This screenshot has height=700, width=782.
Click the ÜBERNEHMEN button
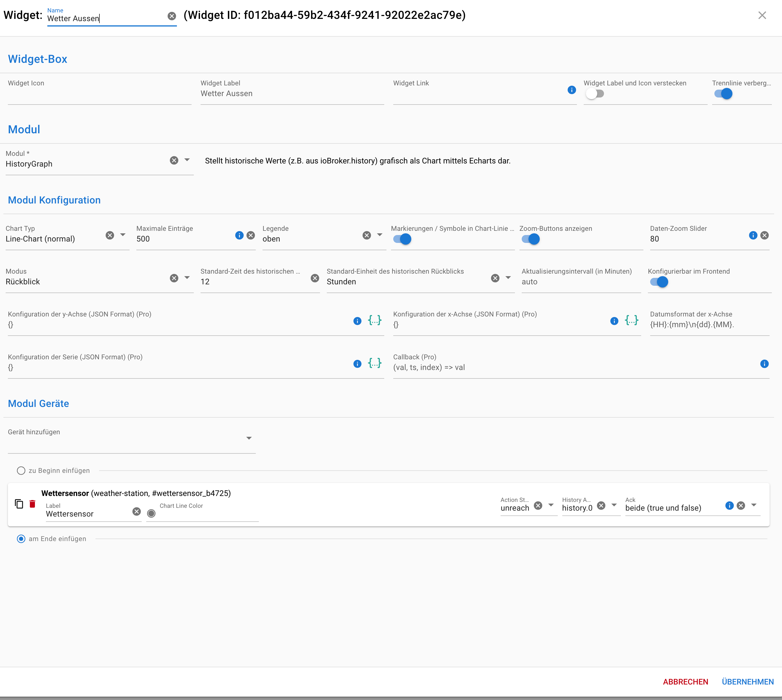(x=747, y=682)
